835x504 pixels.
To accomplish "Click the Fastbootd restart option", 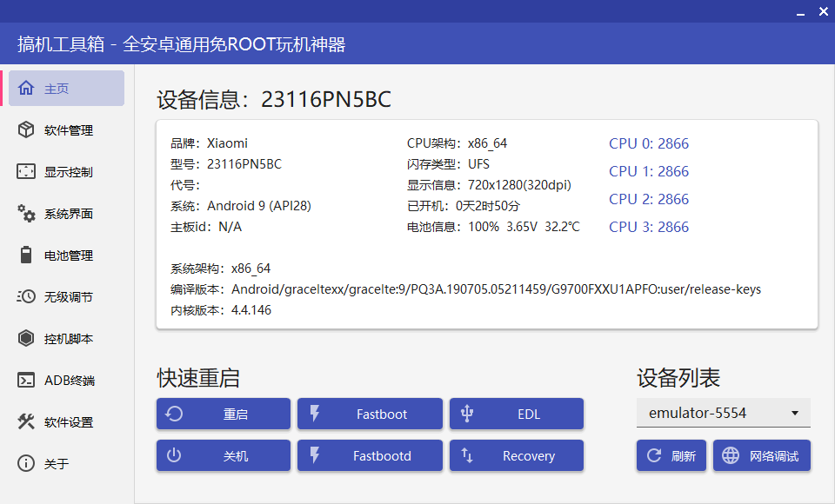I will click(x=370, y=455).
